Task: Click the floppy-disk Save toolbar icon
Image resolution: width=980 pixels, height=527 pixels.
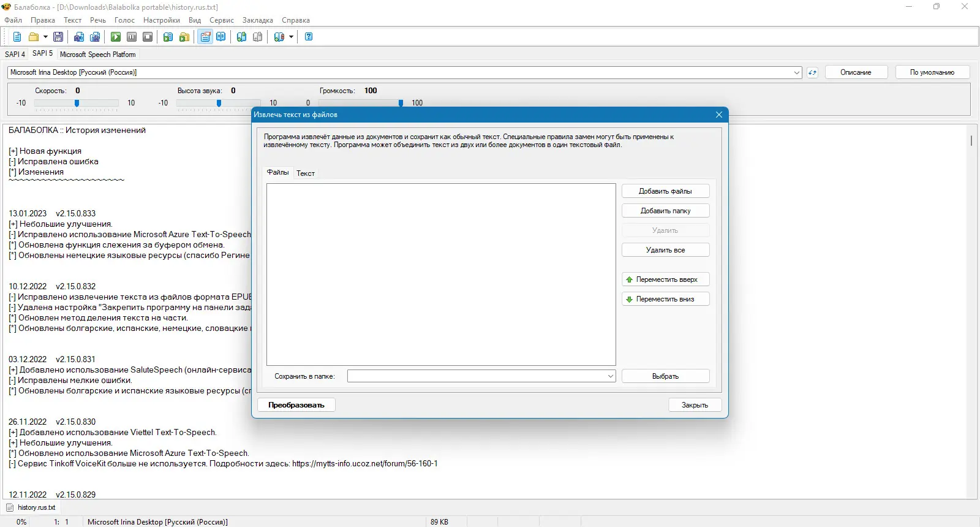Action: click(x=58, y=37)
